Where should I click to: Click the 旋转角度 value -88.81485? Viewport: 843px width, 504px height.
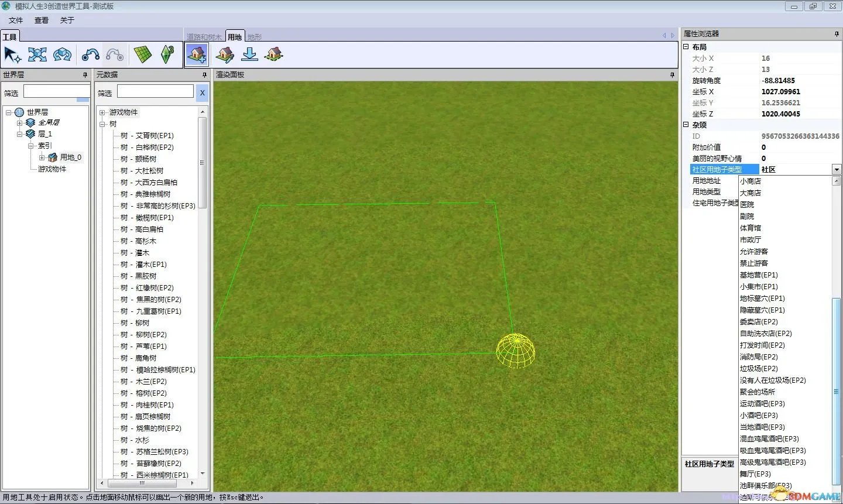click(x=778, y=81)
